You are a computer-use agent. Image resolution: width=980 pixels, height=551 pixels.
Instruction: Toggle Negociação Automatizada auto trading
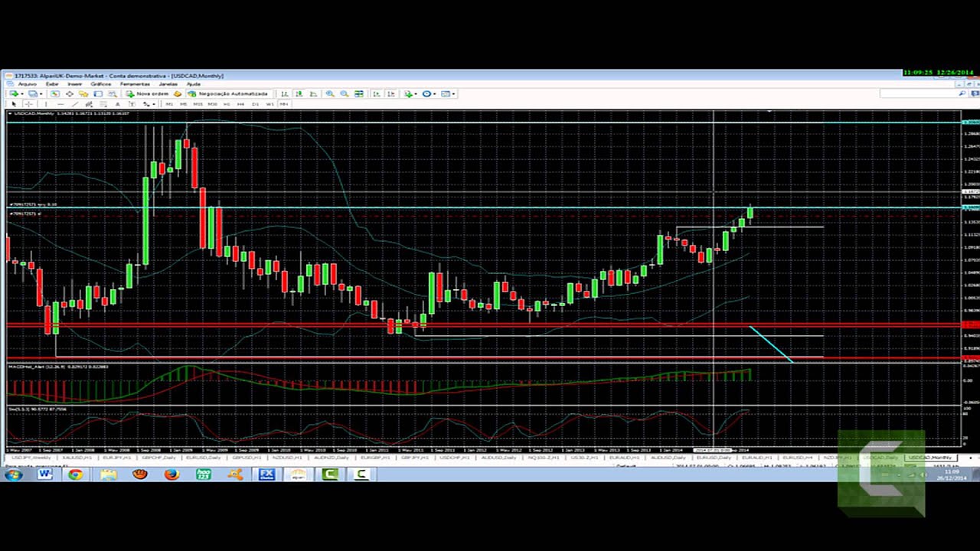tap(228, 93)
